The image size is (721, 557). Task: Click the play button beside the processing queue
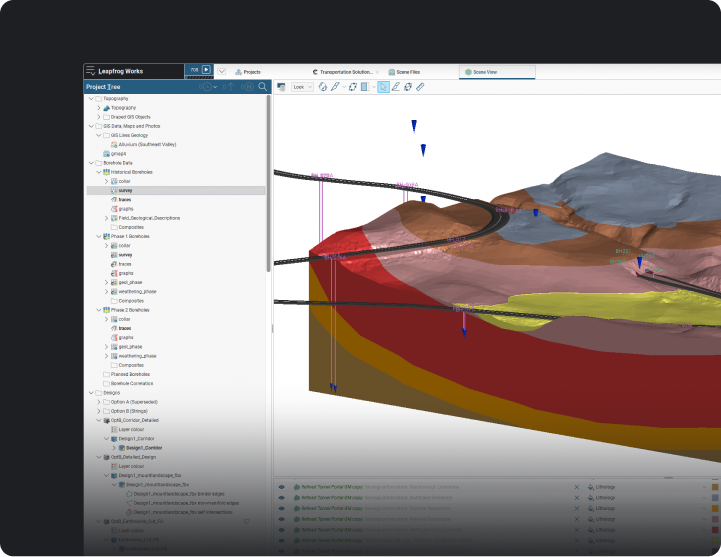coord(206,70)
